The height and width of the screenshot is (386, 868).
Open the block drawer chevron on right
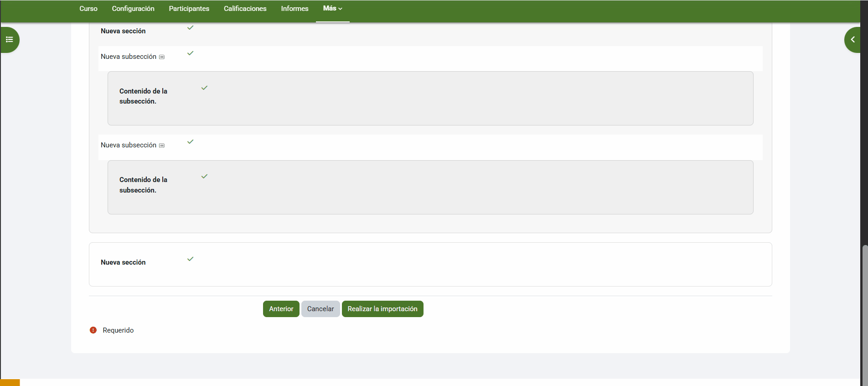coord(852,40)
